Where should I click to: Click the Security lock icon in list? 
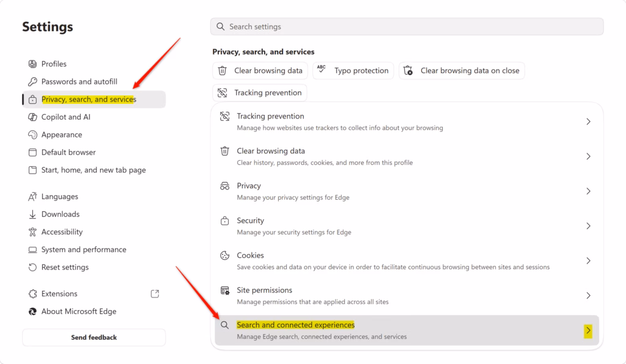pos(225,221)
